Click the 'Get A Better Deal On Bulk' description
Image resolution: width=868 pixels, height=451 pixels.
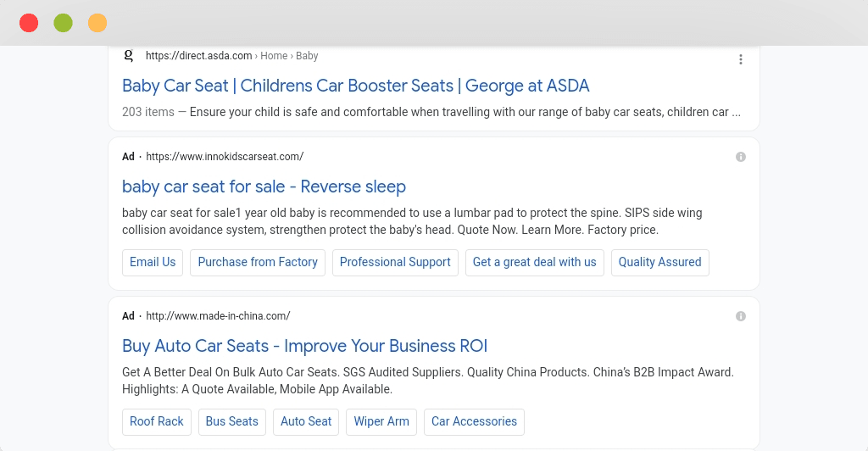click(427, 381)
